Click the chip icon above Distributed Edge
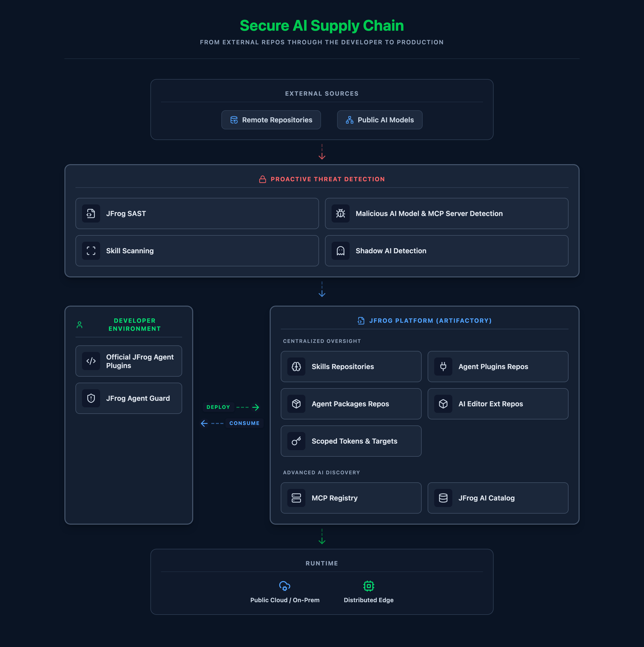The height and width of the screenshot is (647, 644). pos(369,586)
